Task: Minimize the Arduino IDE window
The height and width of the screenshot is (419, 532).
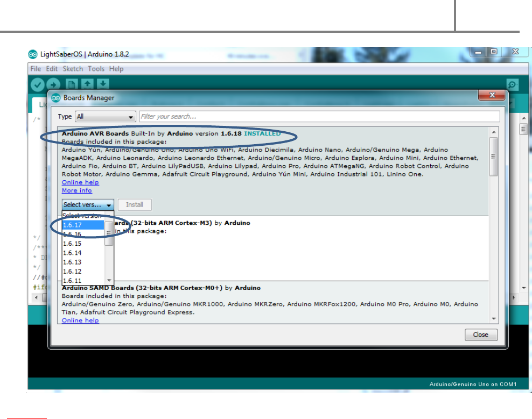Action: [478, 52]
